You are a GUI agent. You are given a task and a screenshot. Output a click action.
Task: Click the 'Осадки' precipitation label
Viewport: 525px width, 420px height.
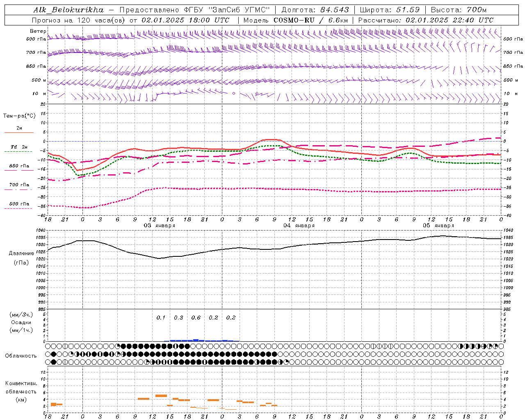(x=21, y=322)
